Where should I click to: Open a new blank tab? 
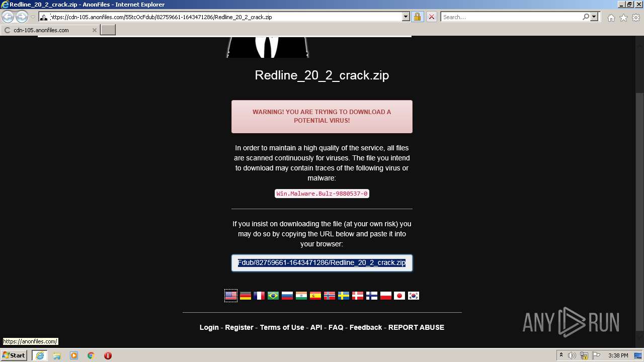[x=108, y=30]
